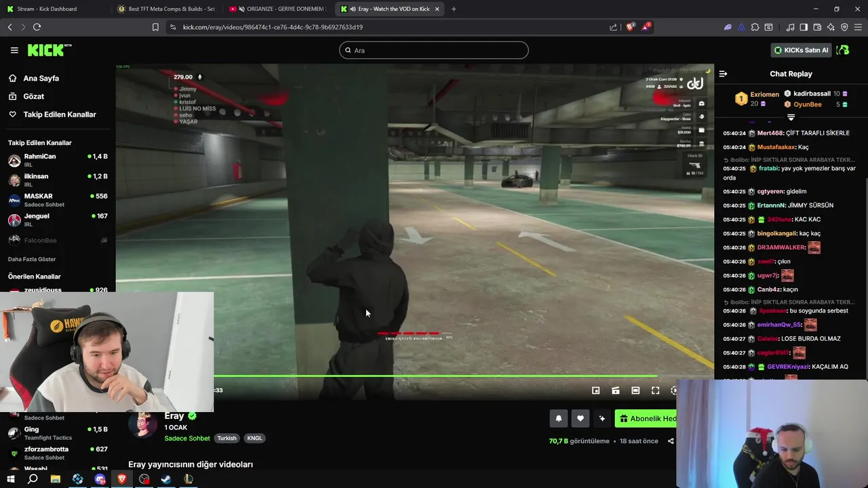Toggle theater mode in video player
The width and height of the screenshot is (868, 488).
(x=635, y=390)
